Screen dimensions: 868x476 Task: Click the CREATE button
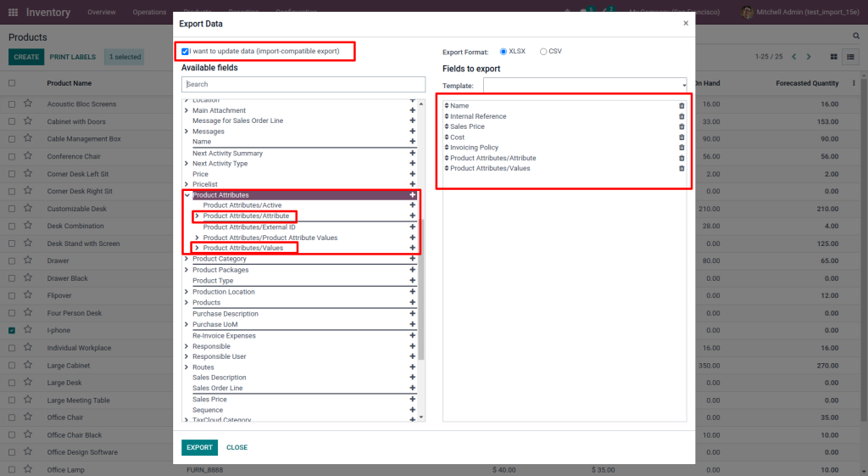[26, 57]
